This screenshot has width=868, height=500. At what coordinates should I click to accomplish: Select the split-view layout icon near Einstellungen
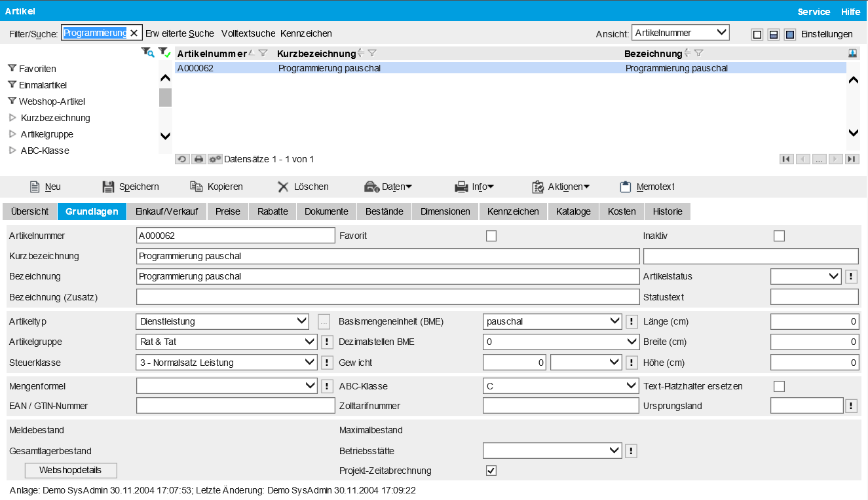[x=773, y=34]
